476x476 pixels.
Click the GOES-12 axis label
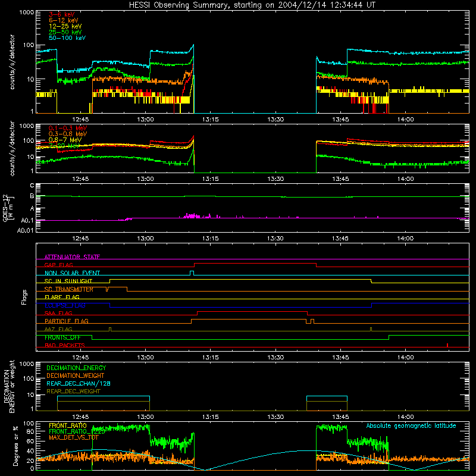pyautogui.click(x=5, y=208)
